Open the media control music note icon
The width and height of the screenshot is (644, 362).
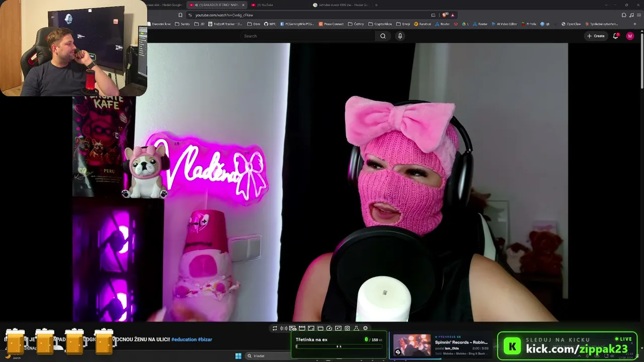[x=631, y=15]
